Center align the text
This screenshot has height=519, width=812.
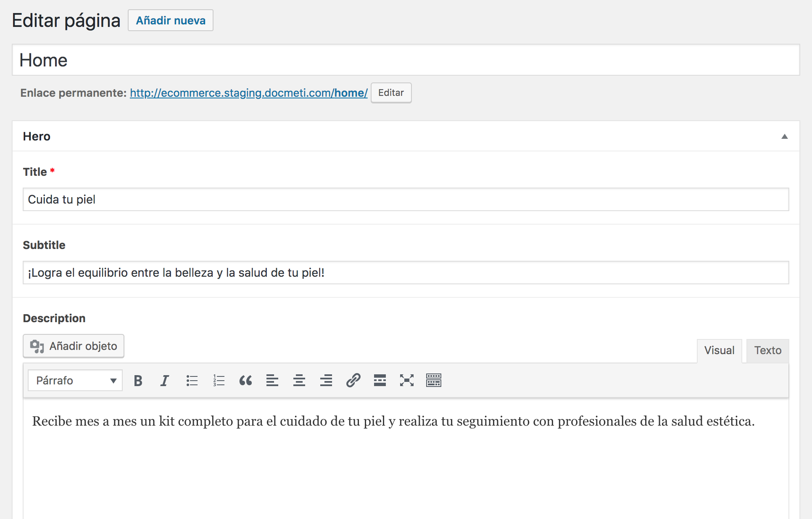299,381
